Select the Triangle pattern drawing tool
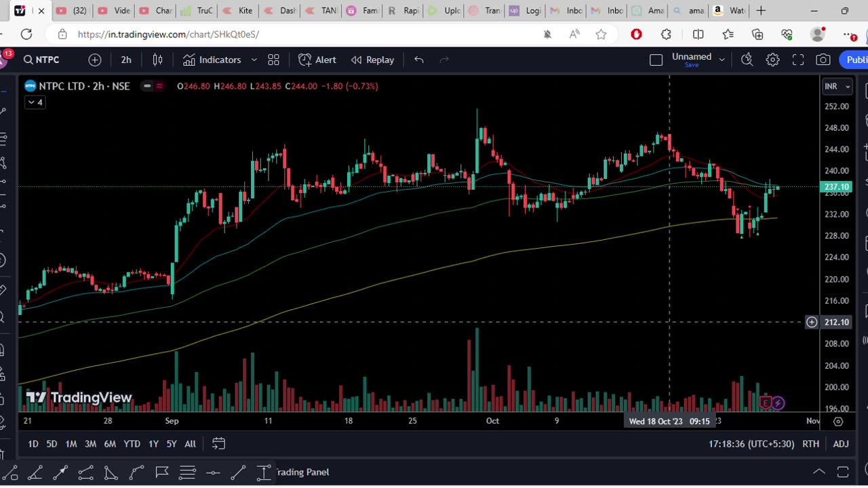Screen dimensions: 868x488 (x=111, y=472)
